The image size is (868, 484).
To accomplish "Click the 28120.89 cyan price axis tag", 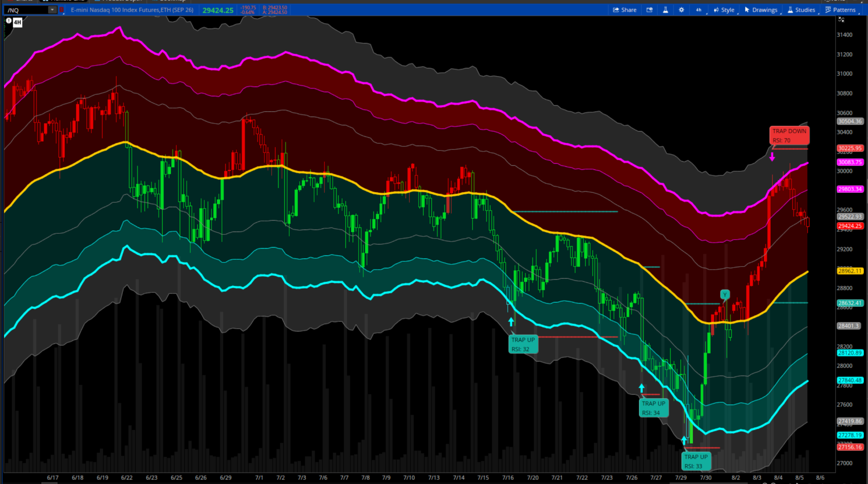I will coord(850,353).
